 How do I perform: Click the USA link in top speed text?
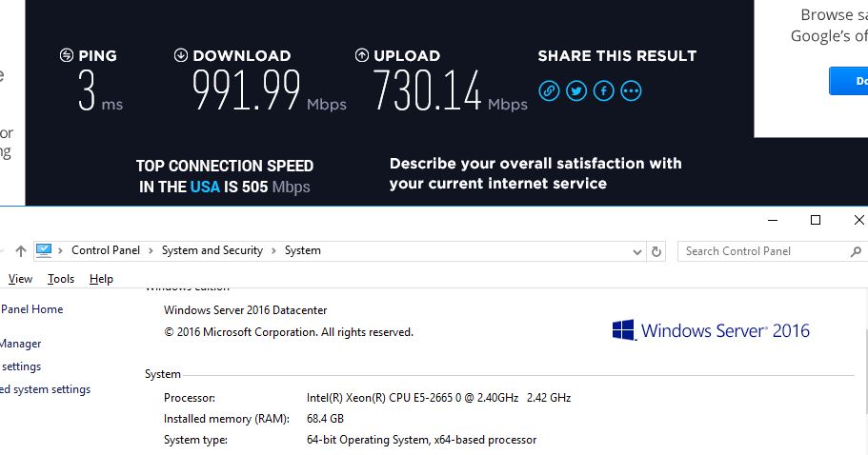click(x=204, y=187)
